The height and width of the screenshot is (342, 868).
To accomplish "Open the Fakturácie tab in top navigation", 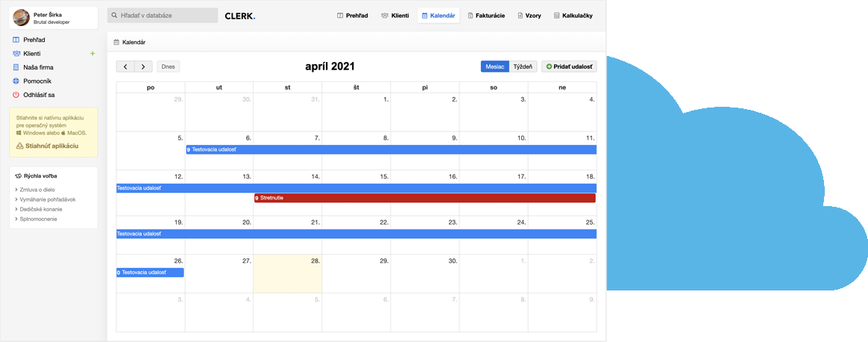I will 486,16.
